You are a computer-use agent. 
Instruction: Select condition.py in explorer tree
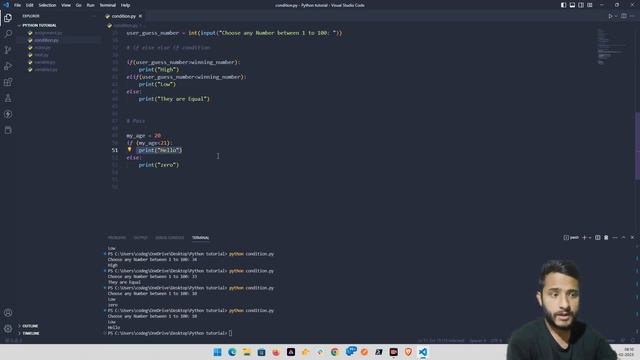point(47,40)
